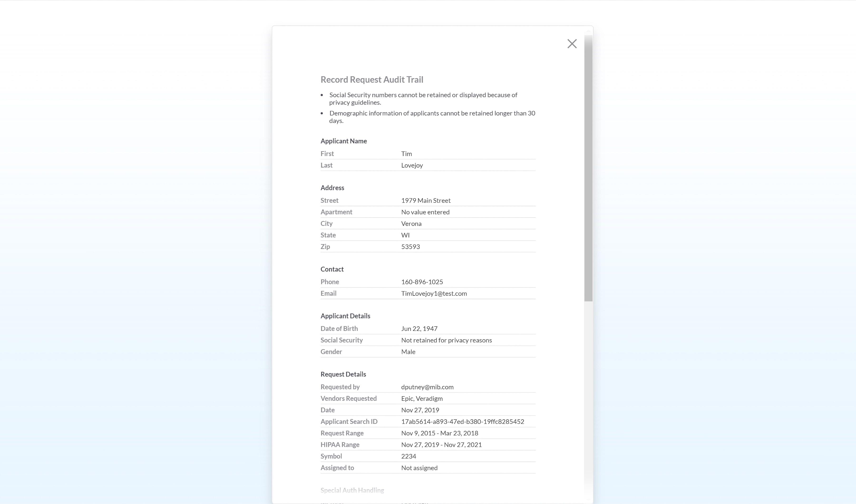Click the street value 1979 Main Street
Screen dimensions: 856x504
click(x=426, y=200)
